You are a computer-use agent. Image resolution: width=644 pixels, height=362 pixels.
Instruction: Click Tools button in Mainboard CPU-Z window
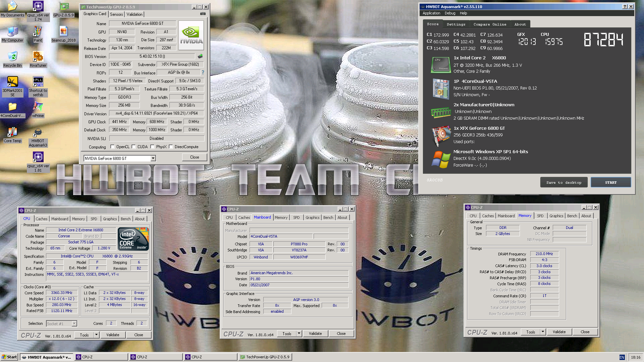click(287, 333)
